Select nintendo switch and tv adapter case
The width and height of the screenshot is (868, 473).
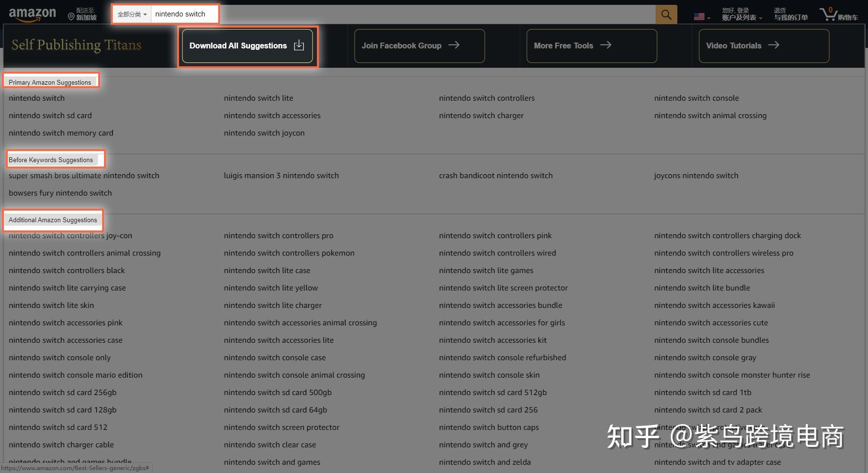tap(718, 462)
